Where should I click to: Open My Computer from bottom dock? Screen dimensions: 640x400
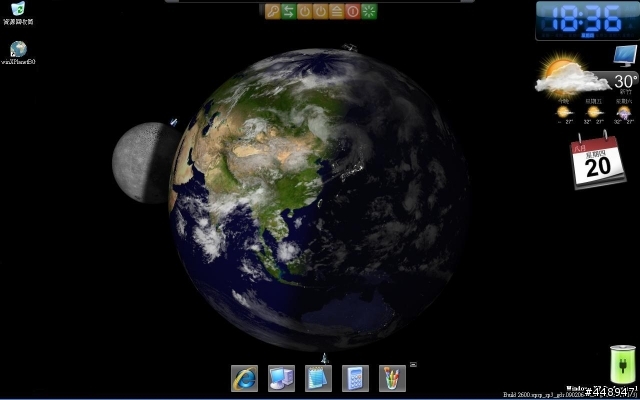pos(281,378)
